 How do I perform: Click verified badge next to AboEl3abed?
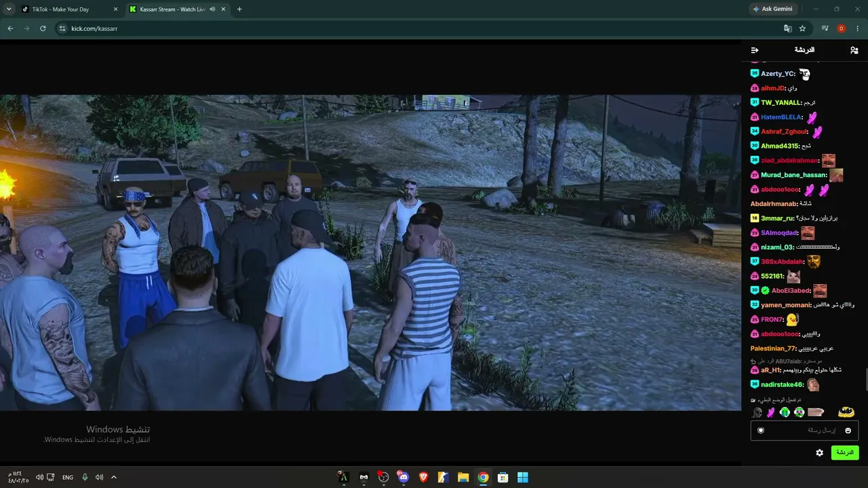tap(765, 291)
